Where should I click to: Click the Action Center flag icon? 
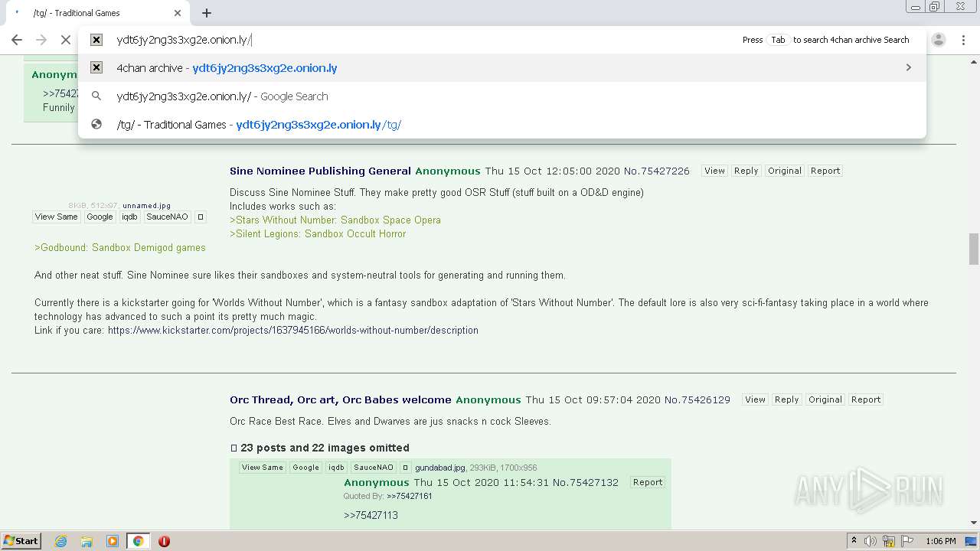coord(906,541)
